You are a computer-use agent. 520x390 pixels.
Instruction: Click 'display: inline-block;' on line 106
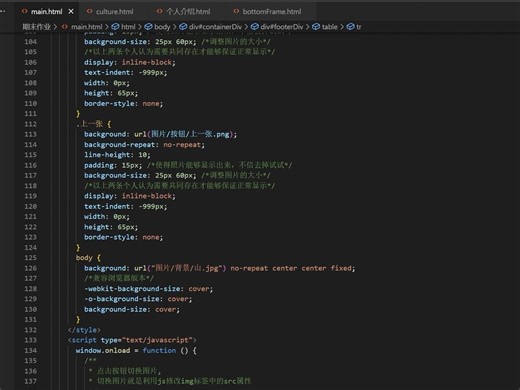(x=130, y=62)
